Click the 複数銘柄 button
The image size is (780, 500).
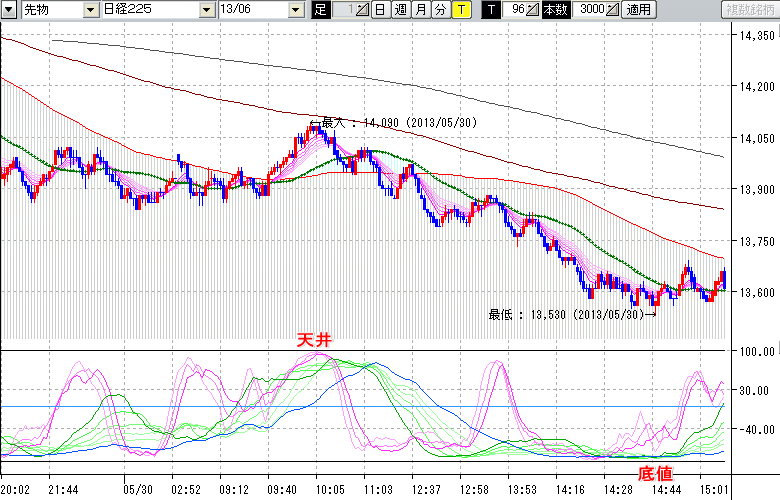click(x=750, y=10)
